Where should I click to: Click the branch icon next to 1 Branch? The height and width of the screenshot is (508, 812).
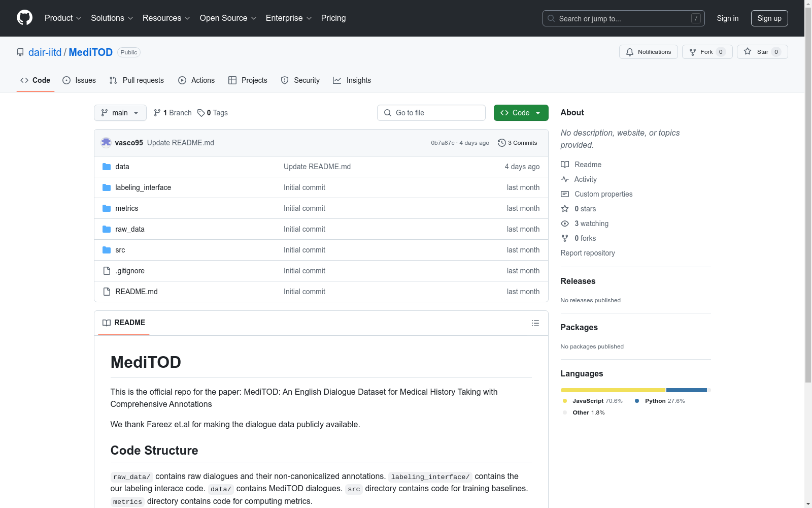157,113
